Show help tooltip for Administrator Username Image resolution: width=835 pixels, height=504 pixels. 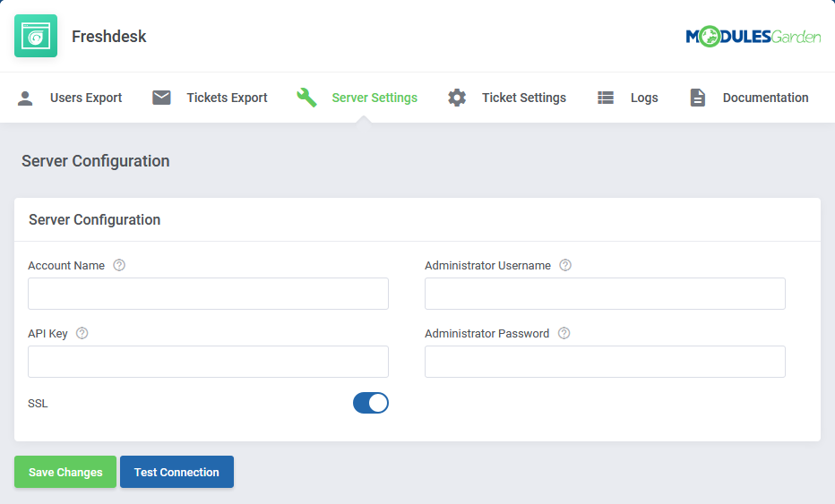point(565,265)
